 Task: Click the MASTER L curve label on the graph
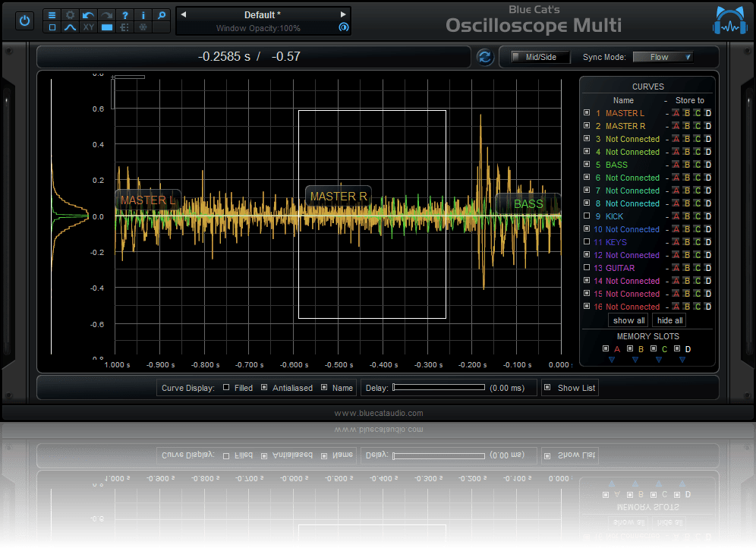coord(147,199)
